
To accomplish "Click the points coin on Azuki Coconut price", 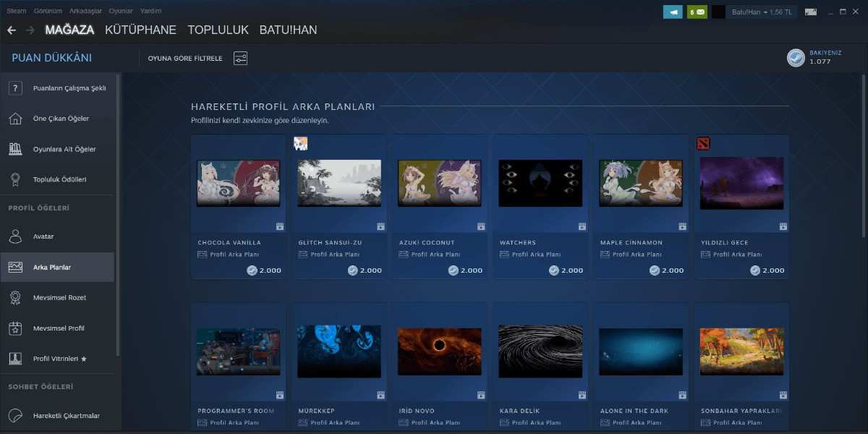I will pos(454,271).
